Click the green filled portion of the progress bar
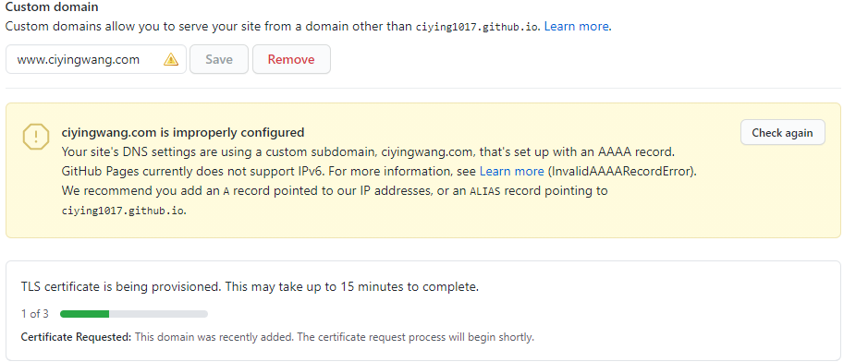The width and height of the screenshot is (868, 362). click(x=85, y=314)
